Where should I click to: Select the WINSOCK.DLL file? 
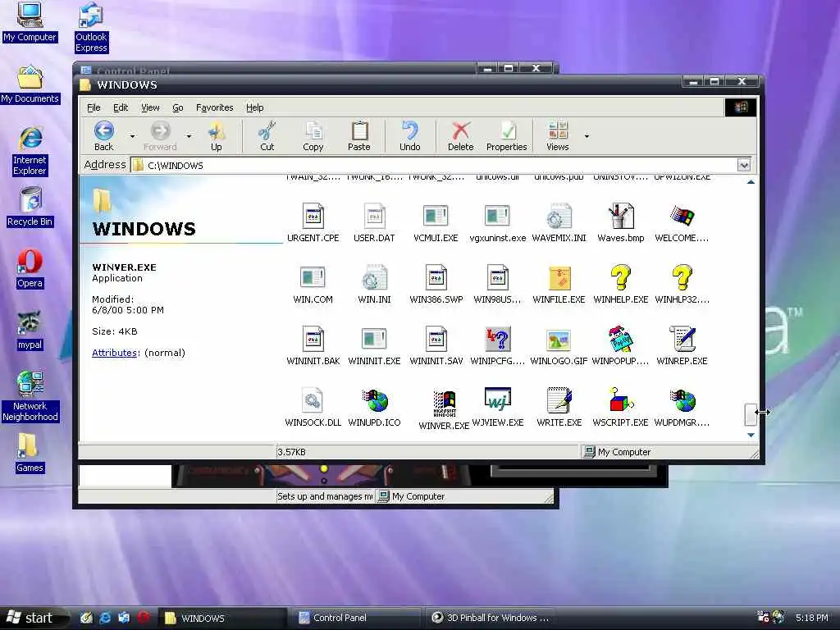(313, 408)
